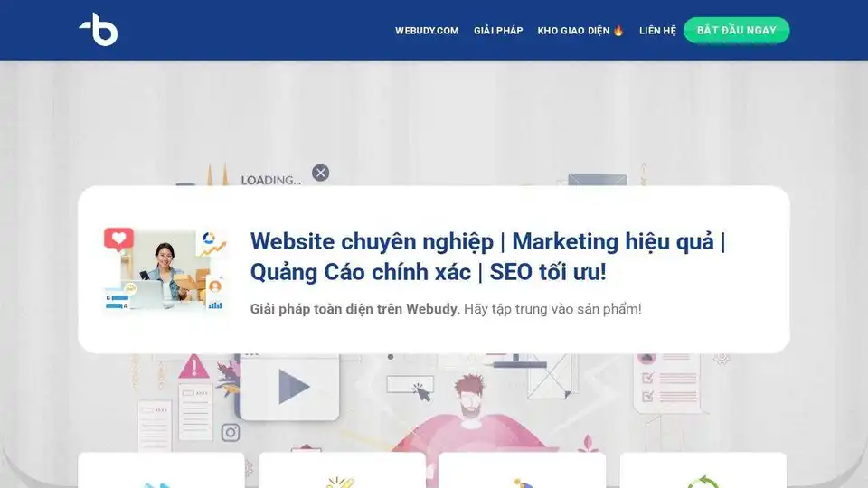The image size is (868, 488).
Task: Click the Webudy 'b' logo in header
Action: click(99, 29)
